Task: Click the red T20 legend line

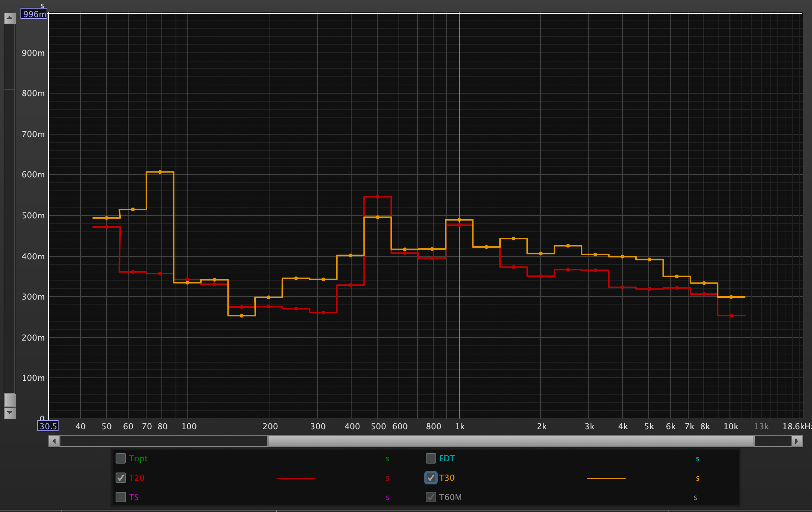Action: click(x=296, y=478)
